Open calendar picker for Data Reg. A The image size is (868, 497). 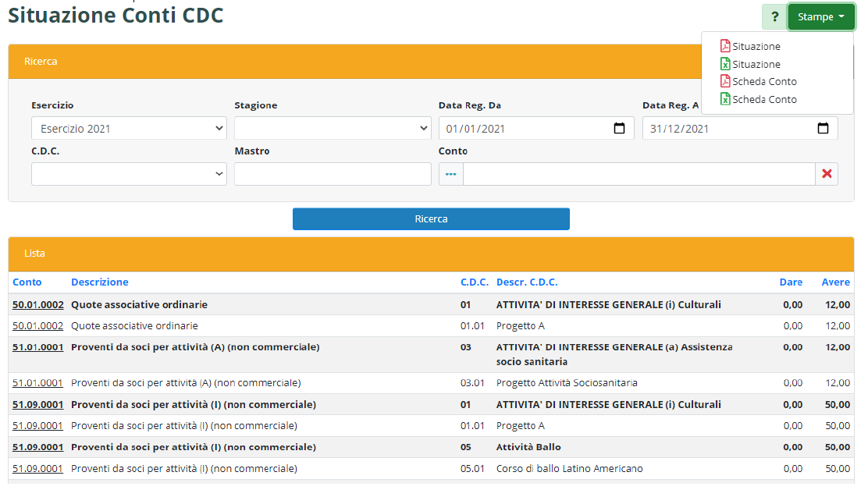(x=823, y=128)
